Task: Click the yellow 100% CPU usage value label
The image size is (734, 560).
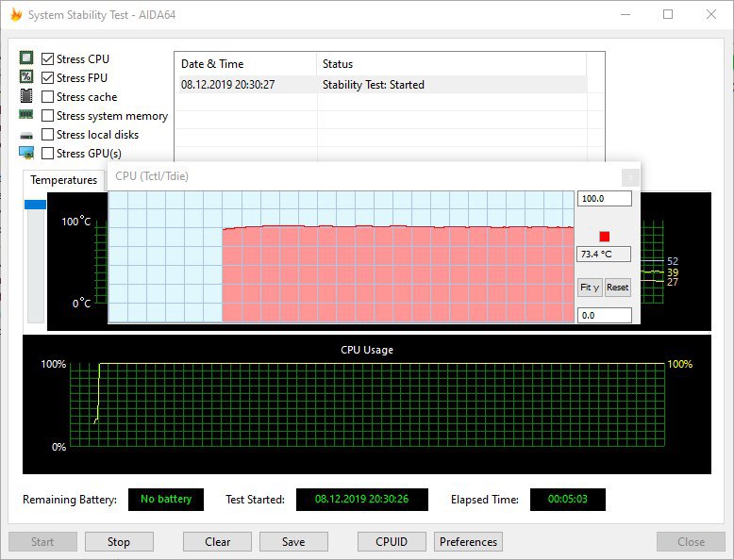Action: click(x=679, y=364)
